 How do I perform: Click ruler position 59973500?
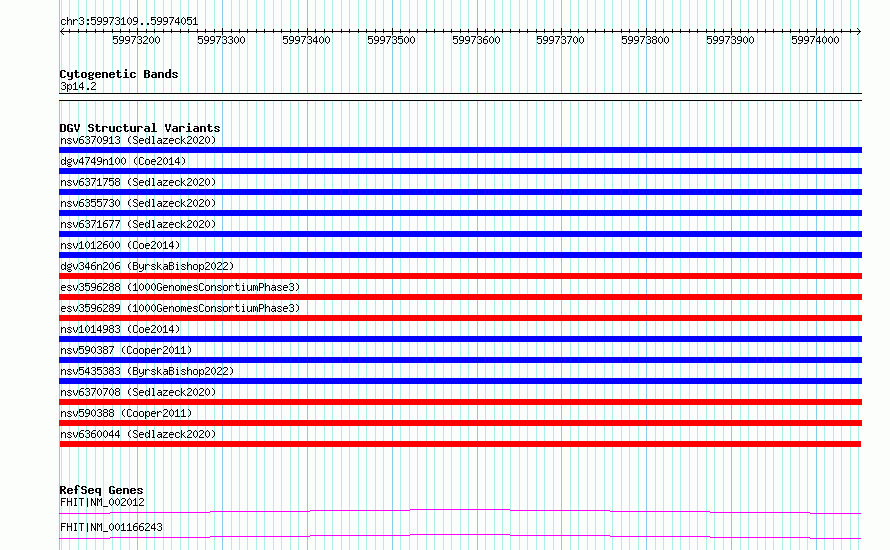pyautogui.click(x=391, y=40)
